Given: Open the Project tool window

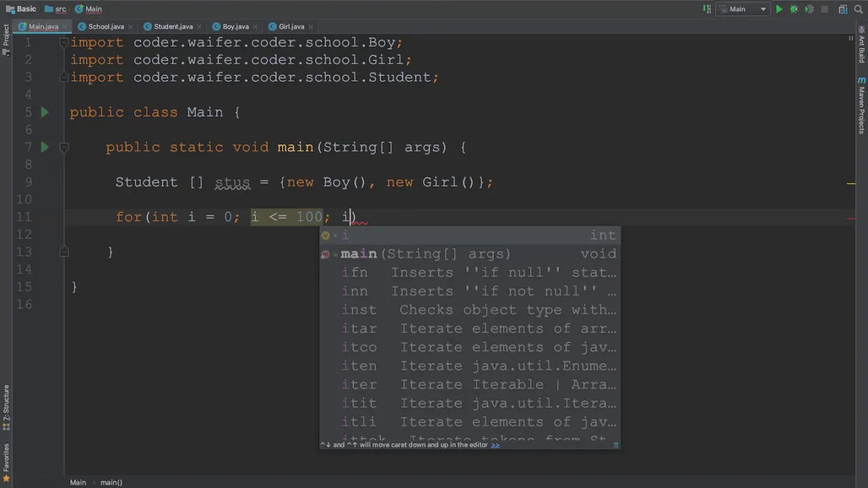Looking at the screenshot, I should [6, 40].
